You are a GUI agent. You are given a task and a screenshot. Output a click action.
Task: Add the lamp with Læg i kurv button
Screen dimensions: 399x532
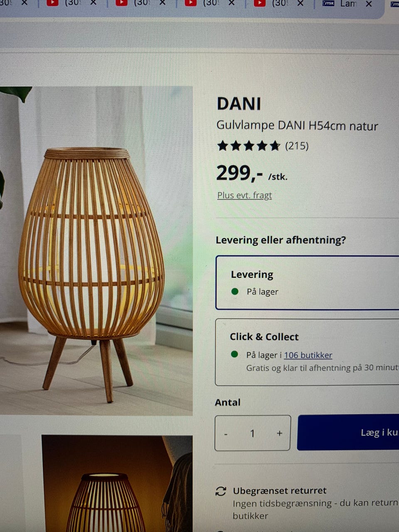click(x=348, y=432)
